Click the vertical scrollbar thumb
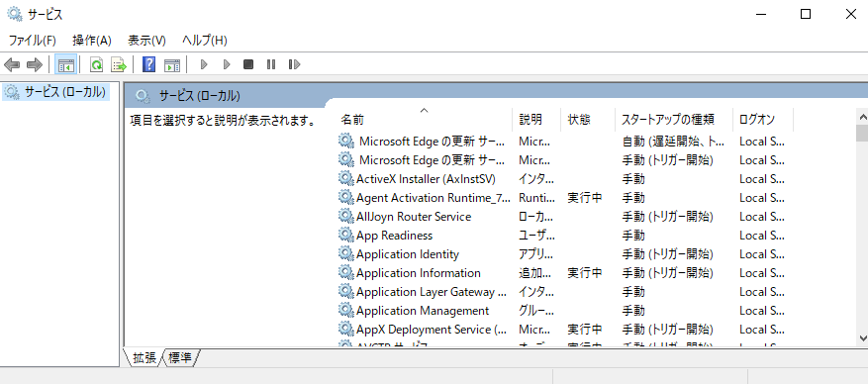Image resolution: width=868 pixels, height=384 pixels. click(x=862, y=134)
